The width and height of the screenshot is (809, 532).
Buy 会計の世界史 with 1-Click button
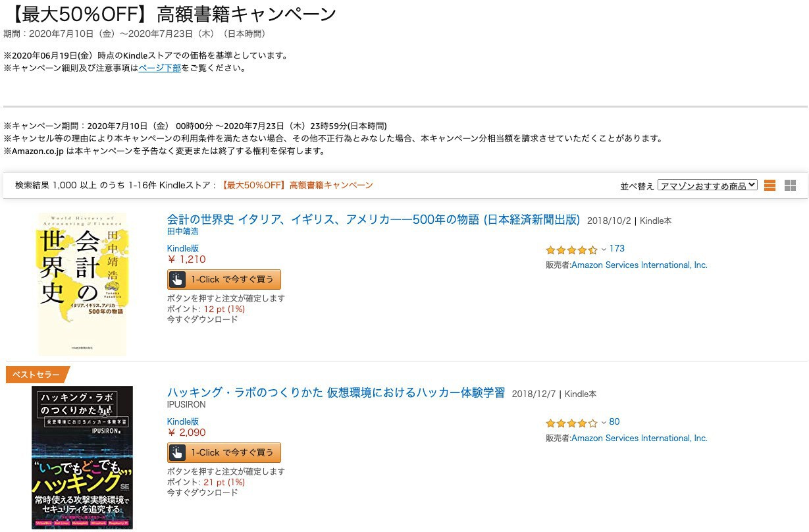click(232, 279)
